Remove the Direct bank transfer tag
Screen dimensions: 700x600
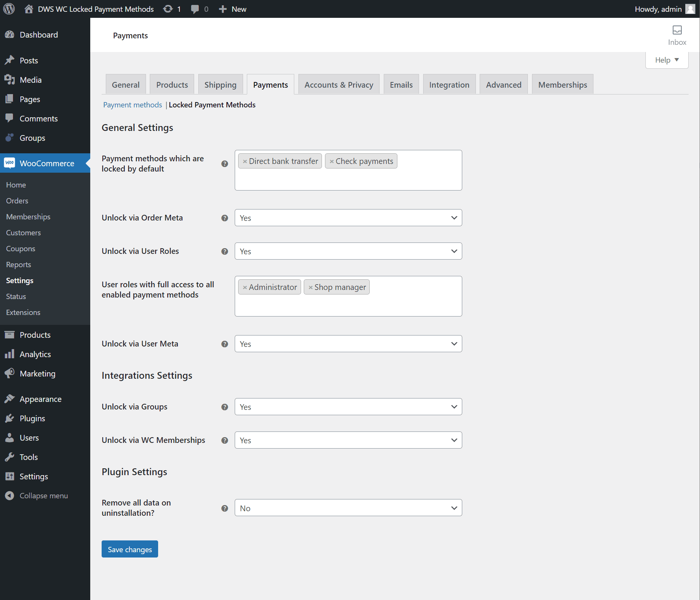point(245,161)
